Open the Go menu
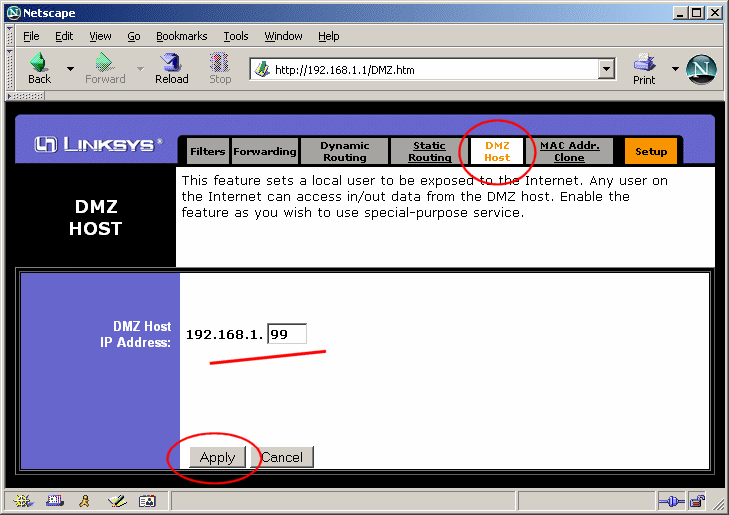The width and height of the screenshot is (729, 515). coord(134,36)
